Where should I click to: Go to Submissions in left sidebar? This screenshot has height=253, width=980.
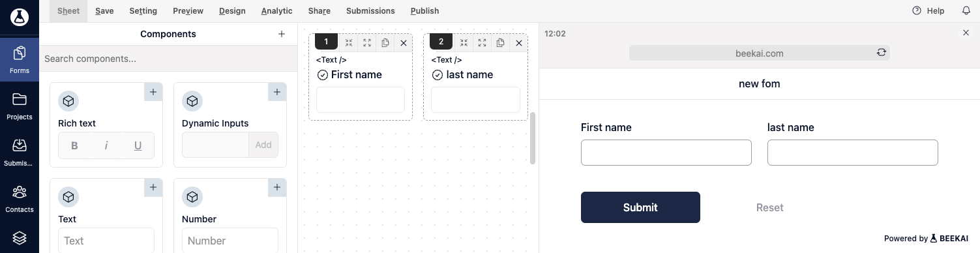19,152
